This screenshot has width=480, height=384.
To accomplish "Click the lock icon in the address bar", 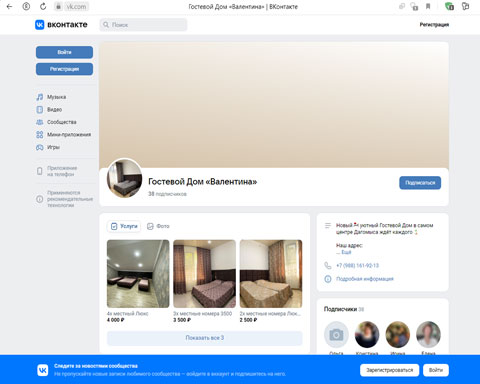I will (x=58, y=6).
